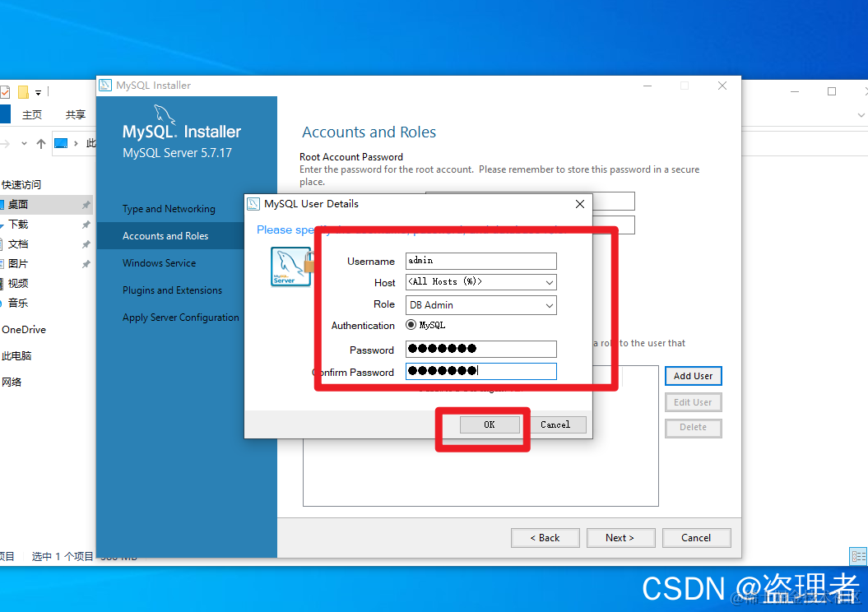Click the Edit User button

tap(693, 402)
